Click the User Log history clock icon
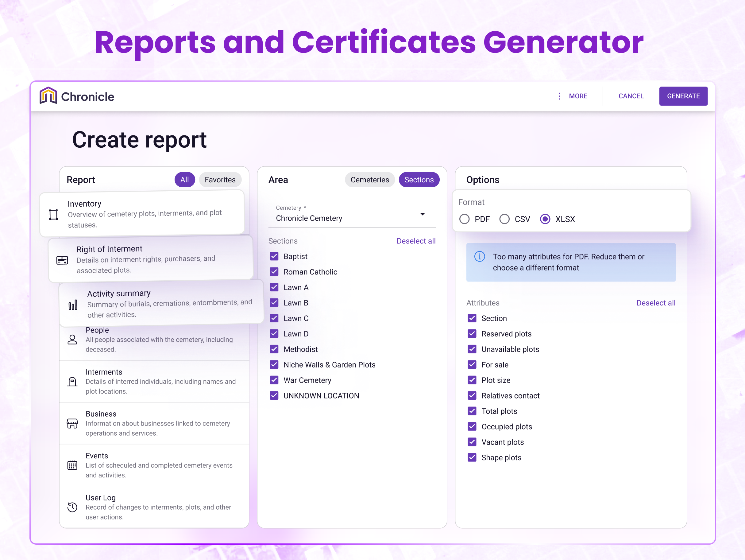Screen dimensions: 745x560 pos(72,507)
